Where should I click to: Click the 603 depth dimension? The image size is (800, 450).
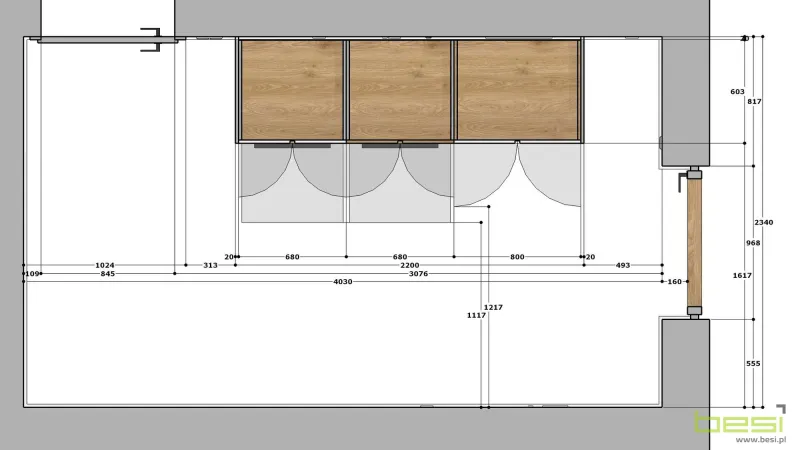737,92
